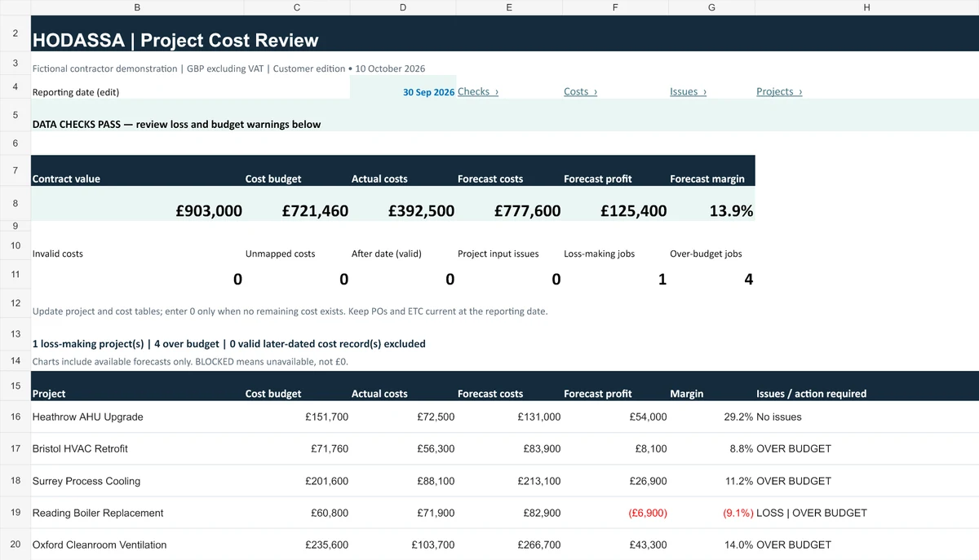
Task: Click the Surrey Process Cooling project name
Action: pos(86,481)
